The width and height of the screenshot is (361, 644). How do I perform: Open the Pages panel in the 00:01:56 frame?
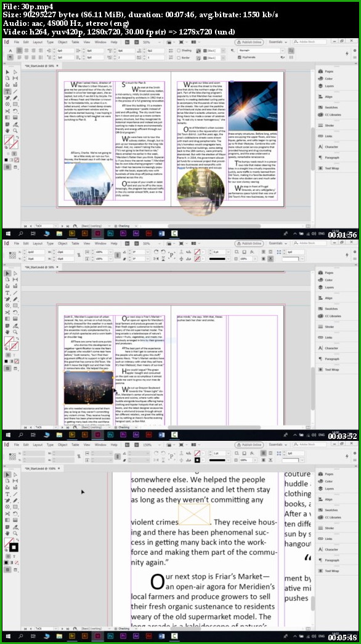click(x=325, y=71)
